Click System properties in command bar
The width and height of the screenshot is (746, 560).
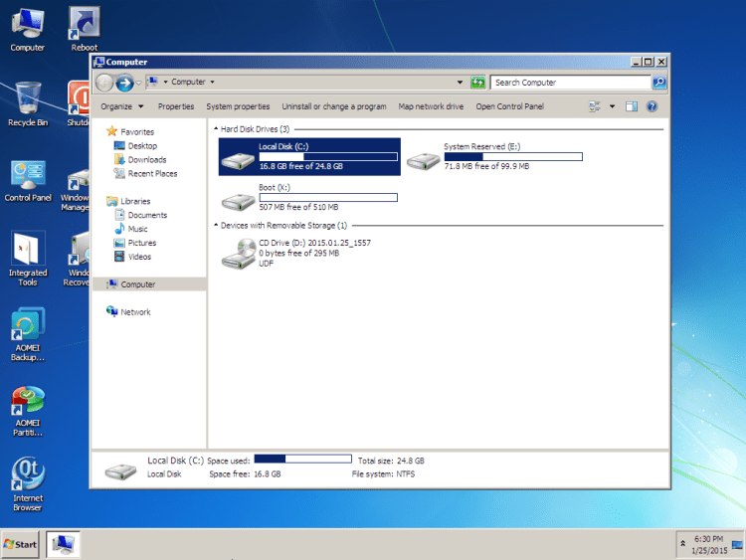[x=238, y=106]
